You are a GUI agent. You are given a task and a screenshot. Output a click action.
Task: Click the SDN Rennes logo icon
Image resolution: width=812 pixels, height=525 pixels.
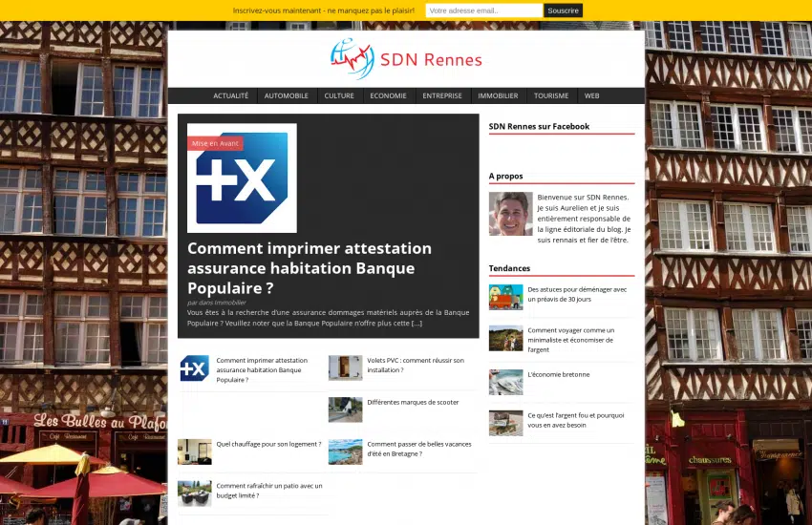pyautogui.click(x=351, y=59)
